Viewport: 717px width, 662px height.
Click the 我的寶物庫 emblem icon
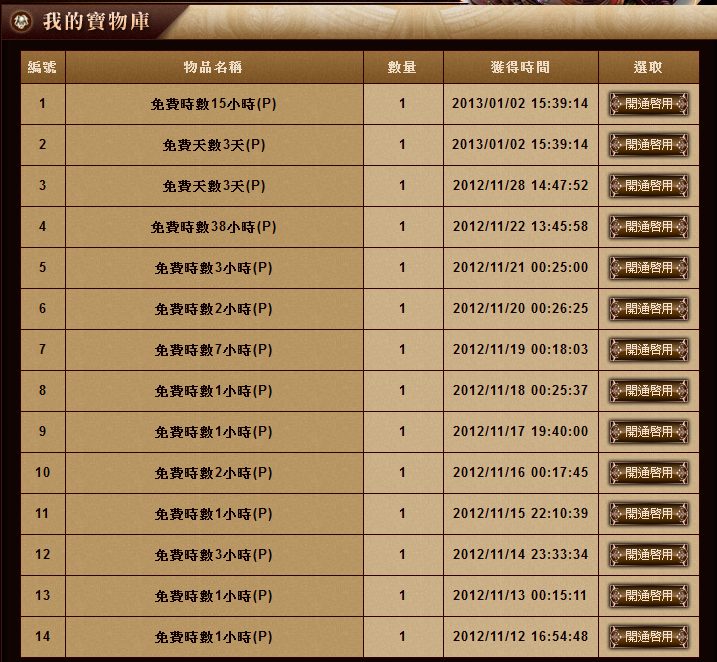click(22, 21)
